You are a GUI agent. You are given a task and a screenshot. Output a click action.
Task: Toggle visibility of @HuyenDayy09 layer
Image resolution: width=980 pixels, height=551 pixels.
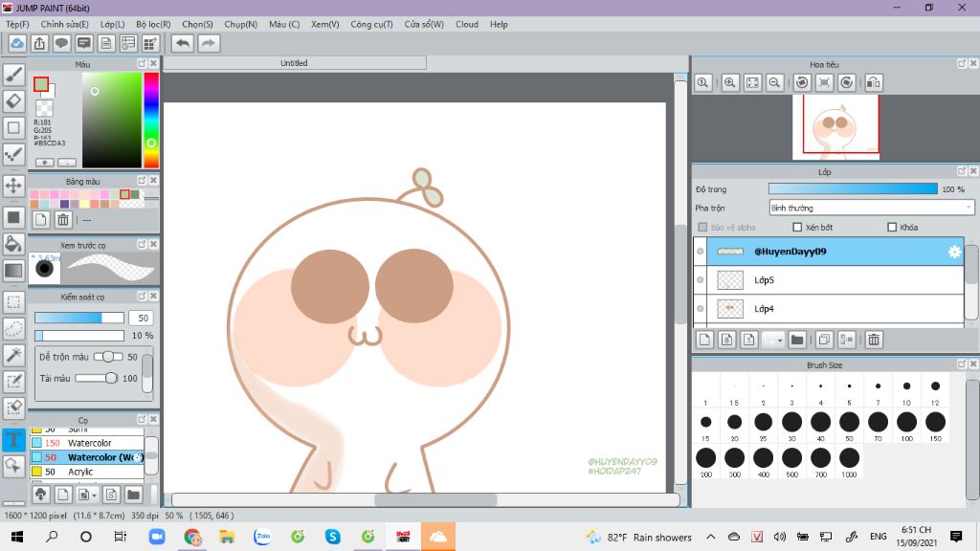point(700,252)
